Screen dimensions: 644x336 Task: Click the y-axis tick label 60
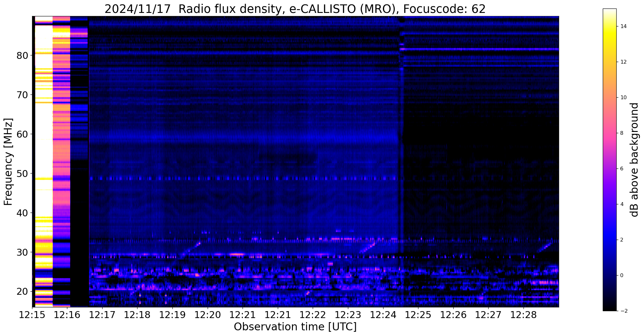point(22,134)
